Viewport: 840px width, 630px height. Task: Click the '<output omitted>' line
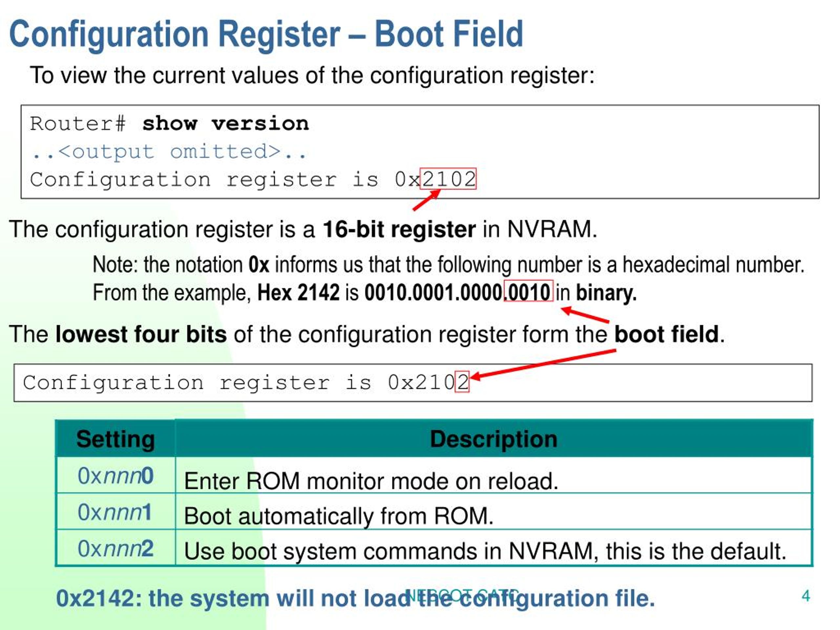(169, 152)
